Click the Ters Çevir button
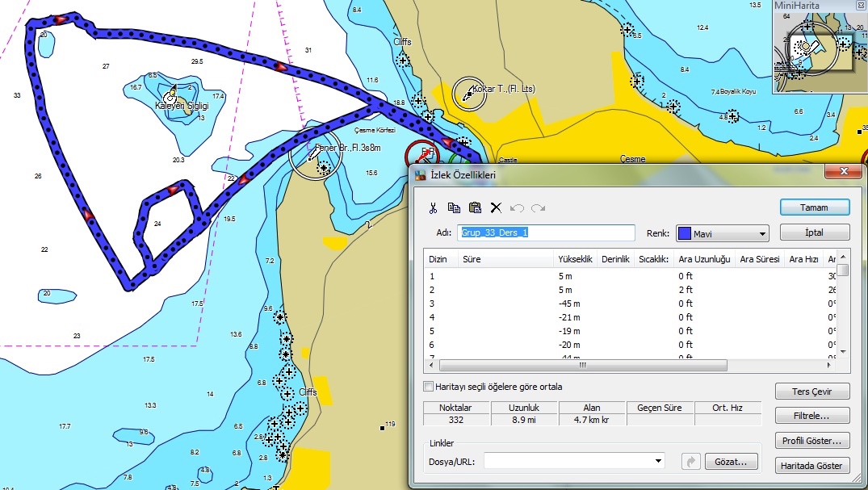Viewport: 868px width, 490px height. coord(812,392)
